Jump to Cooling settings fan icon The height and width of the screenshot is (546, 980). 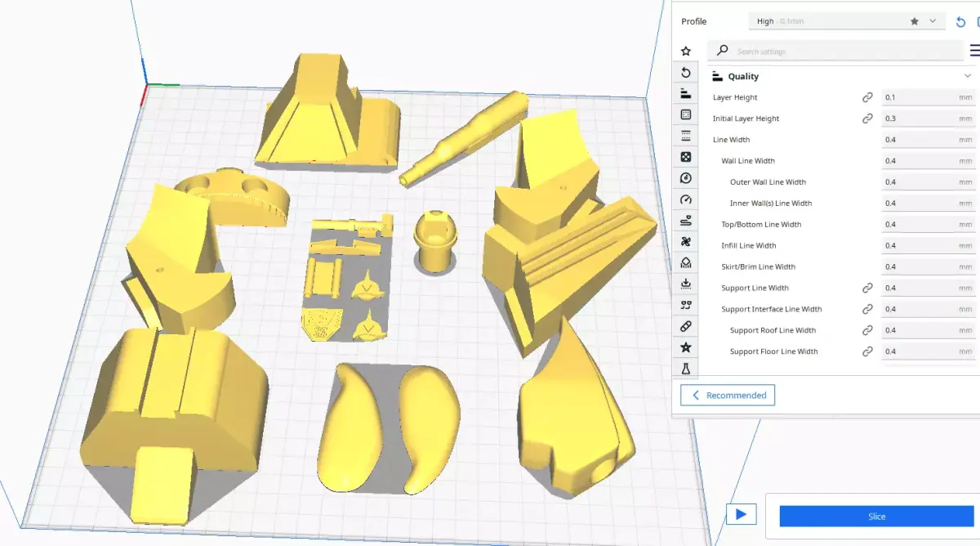tap(686, 242)
